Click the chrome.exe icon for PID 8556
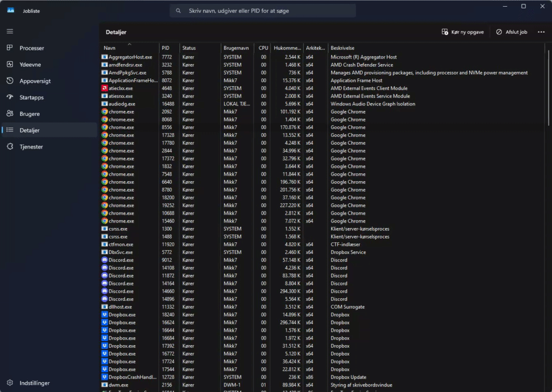This screenshot has height=392, width=552. click(x=104, y=127)
